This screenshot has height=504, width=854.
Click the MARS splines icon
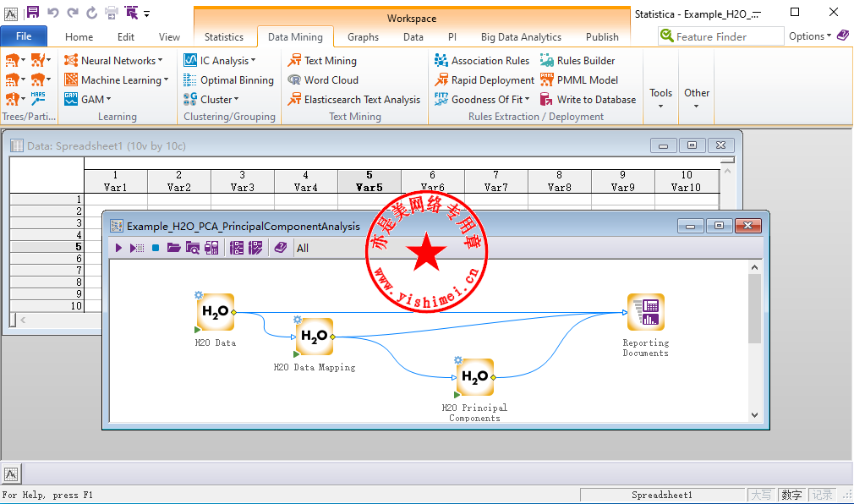pos(37,98)
